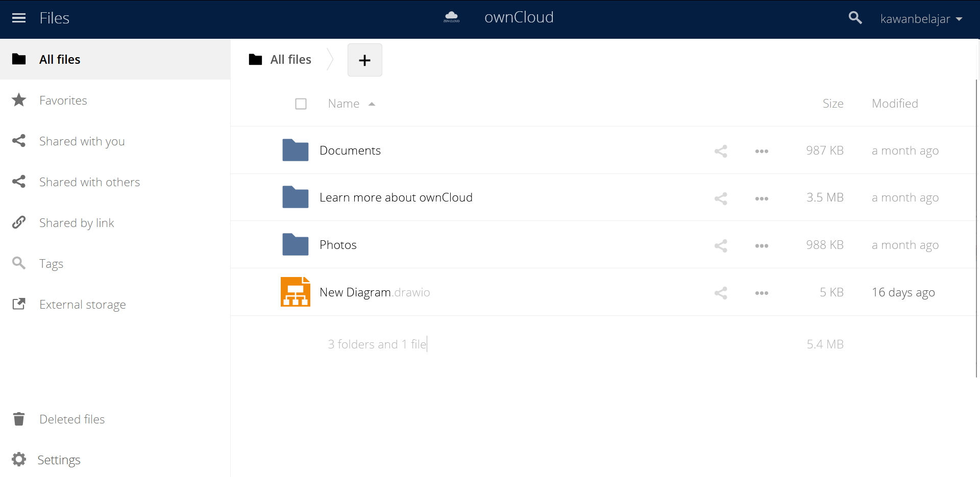Open the hamburger app menu

[19, 18]
